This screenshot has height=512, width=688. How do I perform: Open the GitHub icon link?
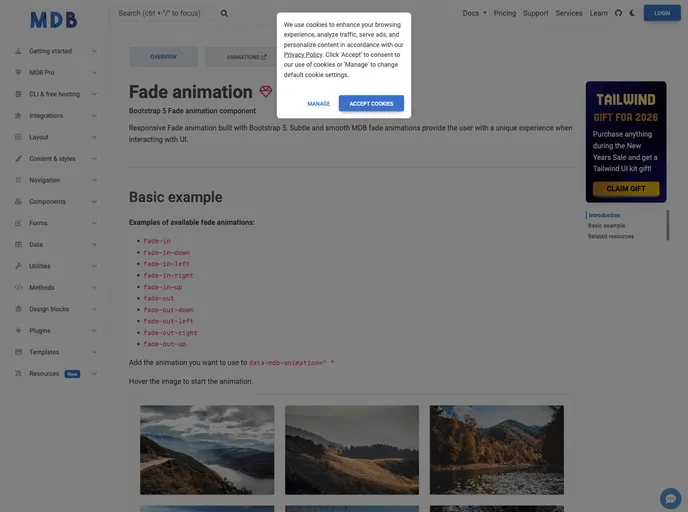(618, 13)
